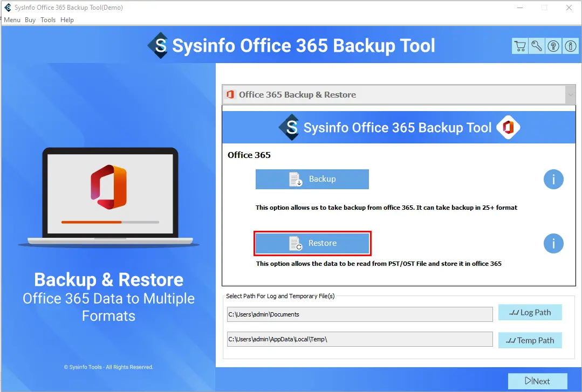Click the Temp Path button
This screenshot has height=392, width=582.
pyautogui.click(x=530, y=340)
